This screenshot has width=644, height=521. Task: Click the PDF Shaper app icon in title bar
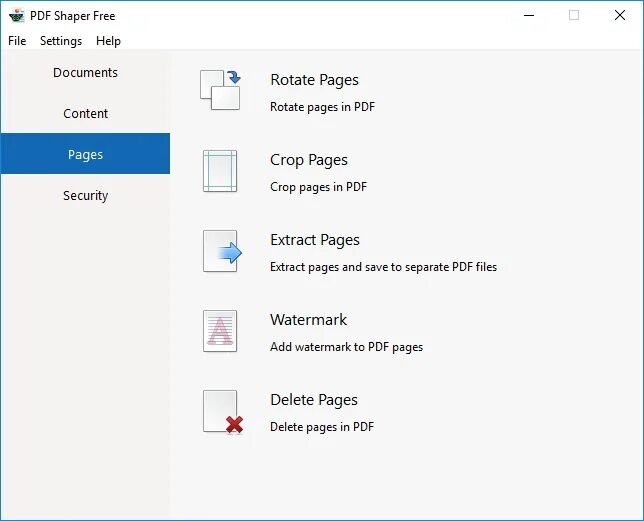[17, 16]
